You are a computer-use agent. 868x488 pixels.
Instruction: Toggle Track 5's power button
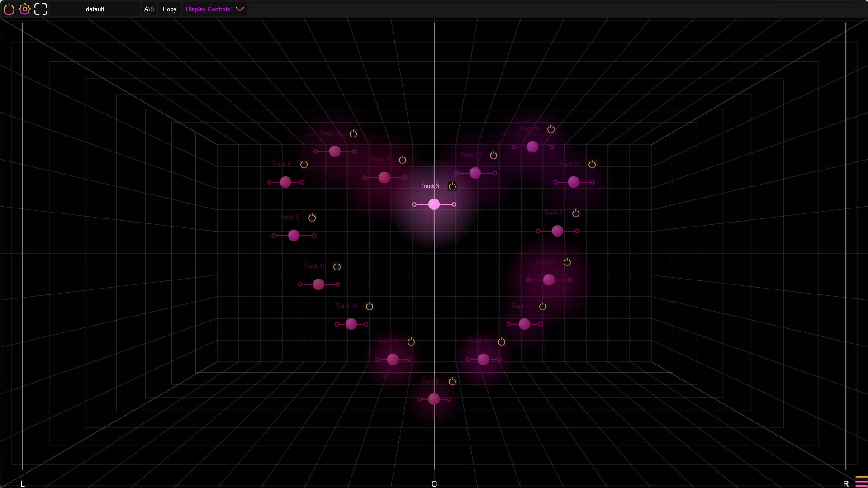click(311, 218)
